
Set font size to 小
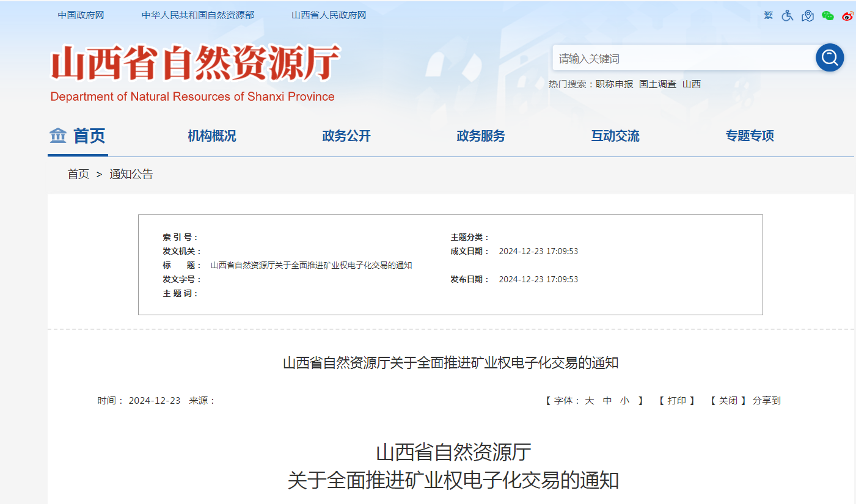[x=624, y=401]
